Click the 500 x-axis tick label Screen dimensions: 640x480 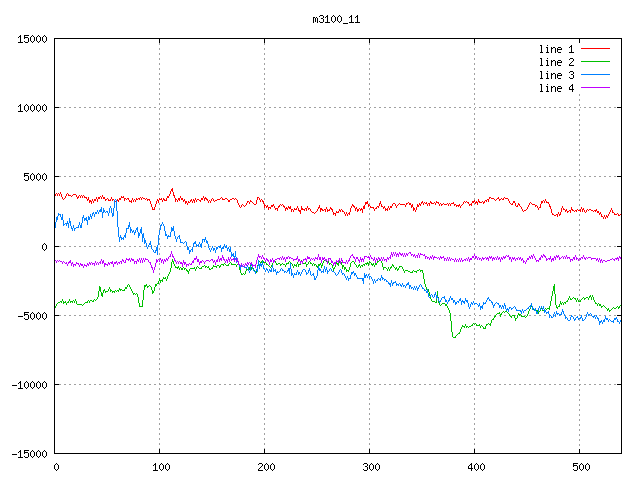point(580,466)
